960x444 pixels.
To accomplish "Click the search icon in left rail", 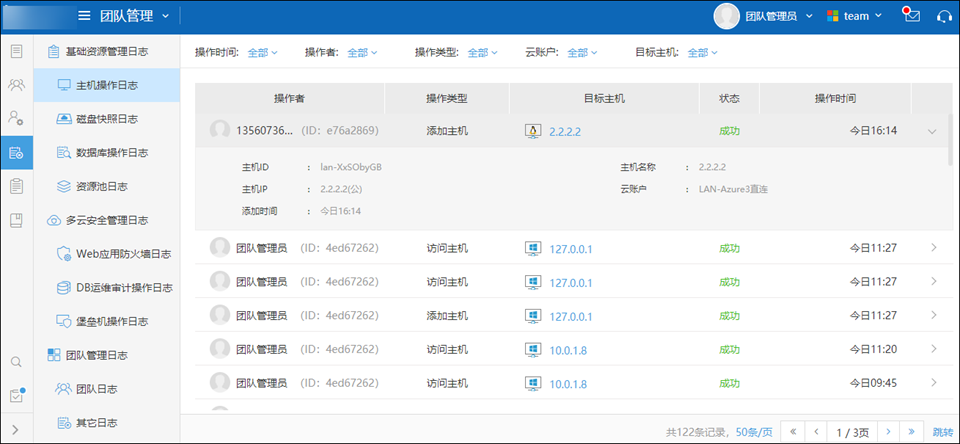I will point(17,362).
